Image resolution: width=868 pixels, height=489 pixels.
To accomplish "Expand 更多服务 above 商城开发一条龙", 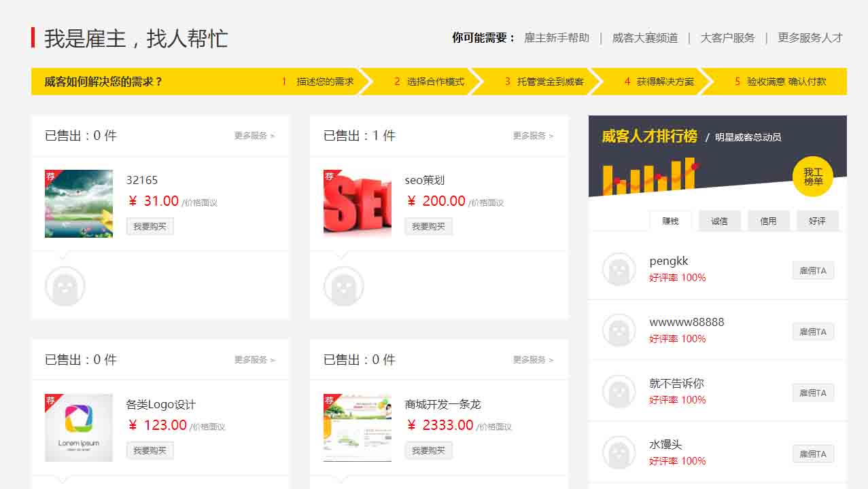I will tap(533, 360).
